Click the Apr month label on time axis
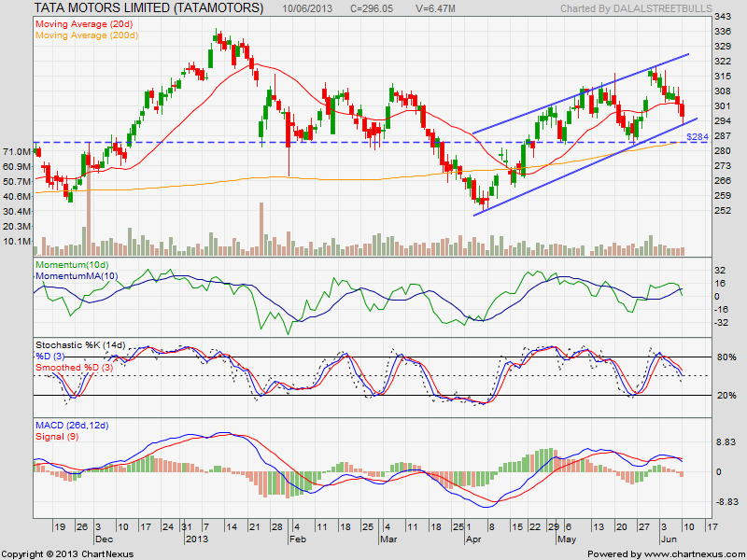This screenshot has width=747, height=560. (472, 539)
